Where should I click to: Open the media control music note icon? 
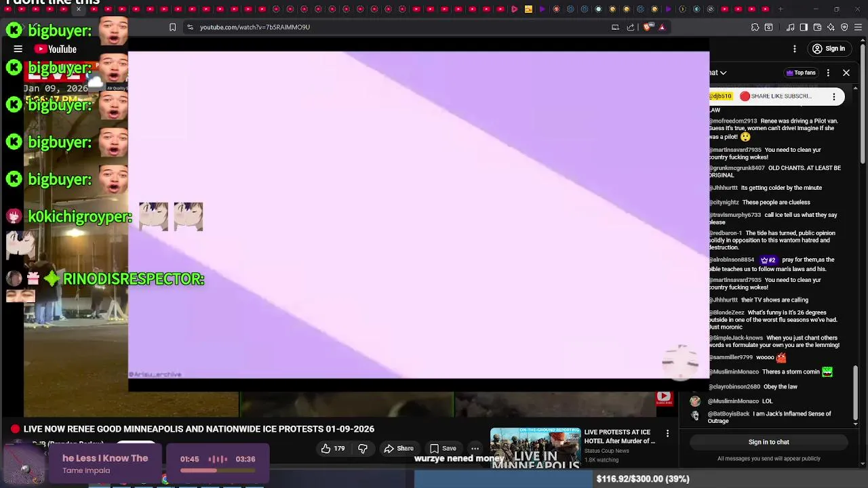(791, 27)
